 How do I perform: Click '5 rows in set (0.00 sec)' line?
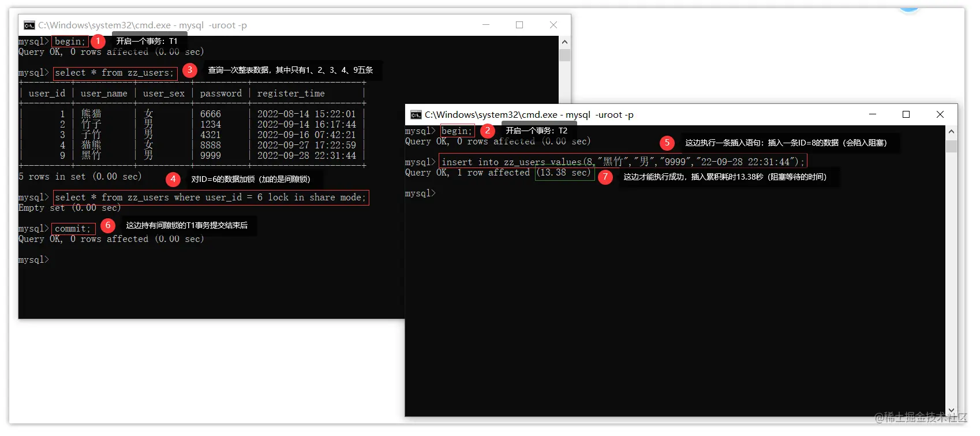pyautogui.click(x=80, y=177)
